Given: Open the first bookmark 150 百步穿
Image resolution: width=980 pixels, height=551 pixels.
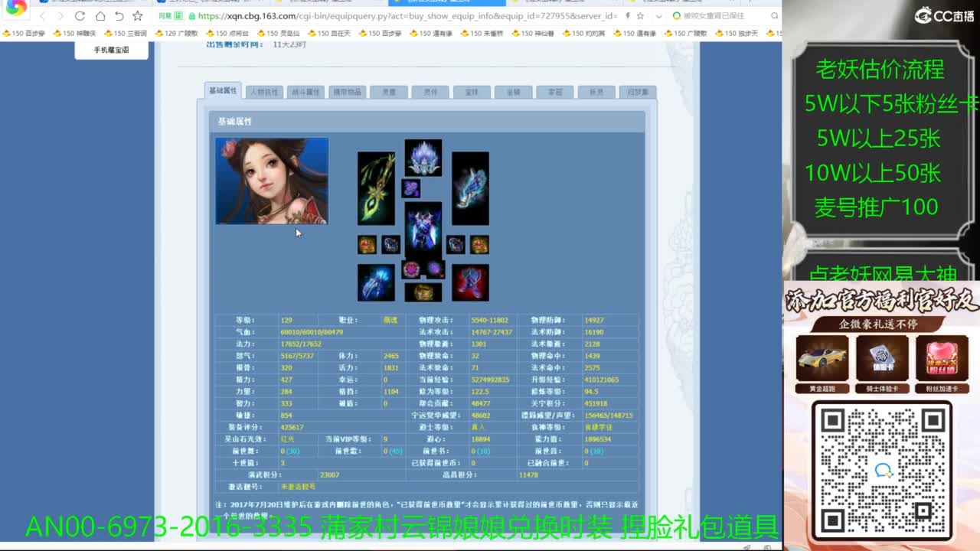Looking at the screenshot, I should (x=24, y=34).
